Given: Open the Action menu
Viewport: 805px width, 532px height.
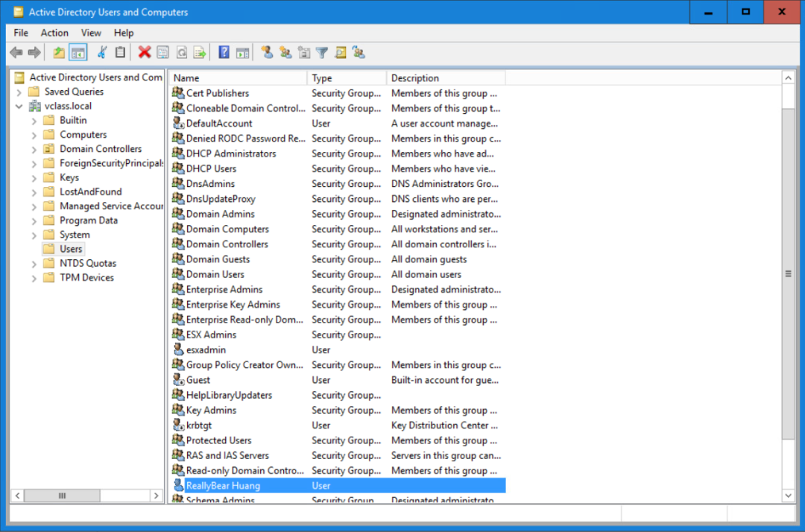Looking at the screenshot, I should pos(54,33).
